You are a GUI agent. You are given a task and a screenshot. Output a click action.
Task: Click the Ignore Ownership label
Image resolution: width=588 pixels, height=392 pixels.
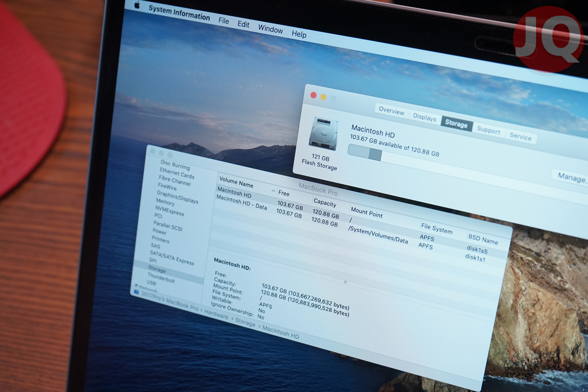tap(232, 310)
